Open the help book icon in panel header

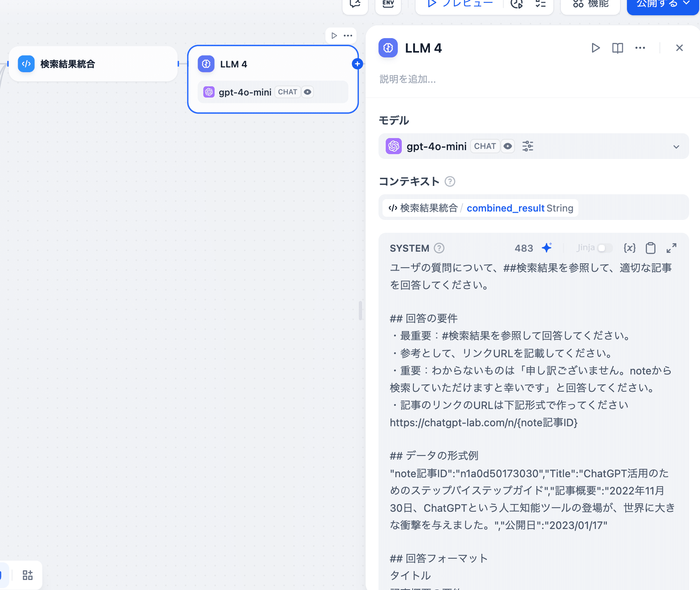point(617,48)
